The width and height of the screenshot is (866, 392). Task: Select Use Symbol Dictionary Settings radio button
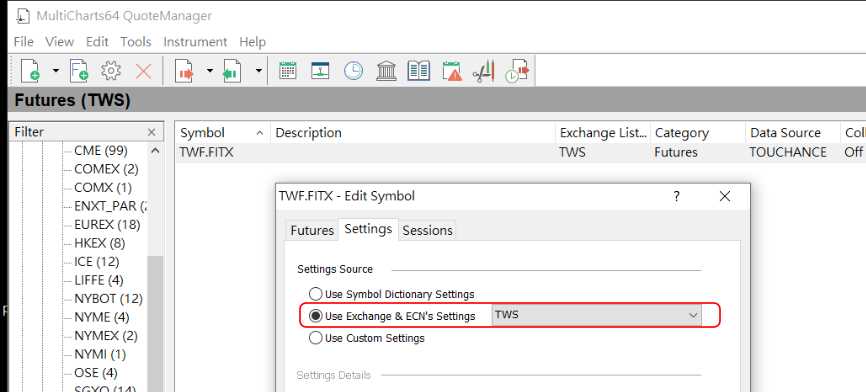315,294
